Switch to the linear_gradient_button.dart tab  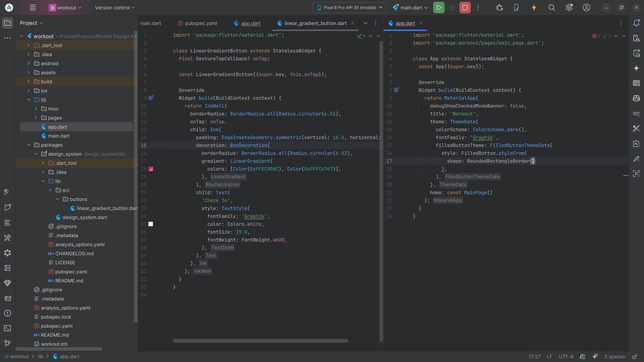(315, 23)
